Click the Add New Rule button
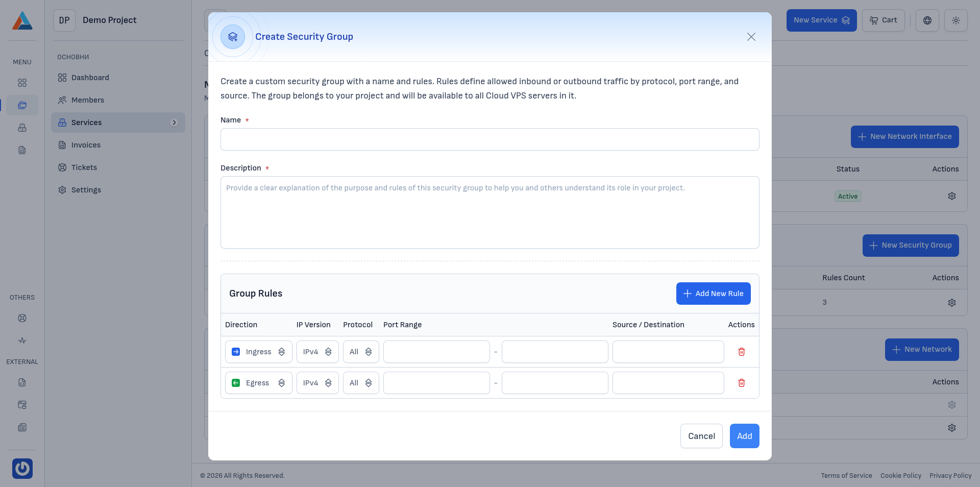The height and width of the screenshot is (487, 980). [x=713, y=294]
